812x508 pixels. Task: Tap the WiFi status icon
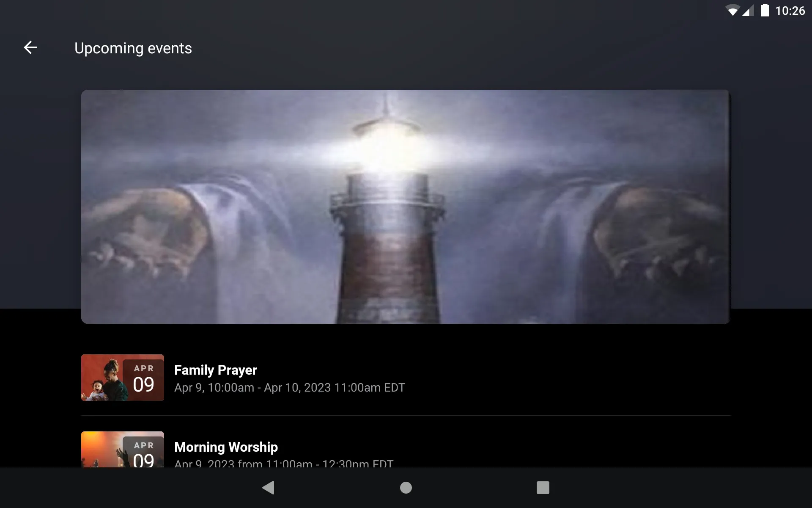(734, 9)
